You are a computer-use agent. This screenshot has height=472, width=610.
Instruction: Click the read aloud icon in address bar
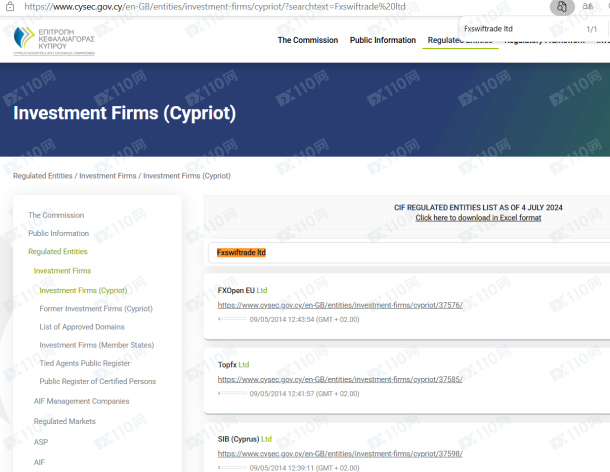[x=587, y=7]
